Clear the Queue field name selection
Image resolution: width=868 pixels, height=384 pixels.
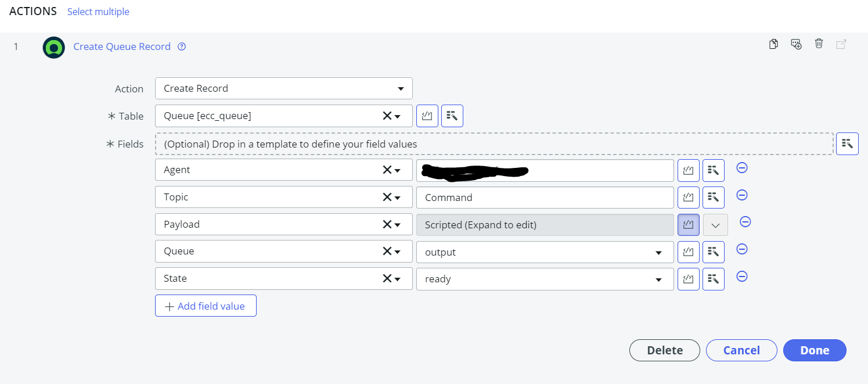click(387, 251)
